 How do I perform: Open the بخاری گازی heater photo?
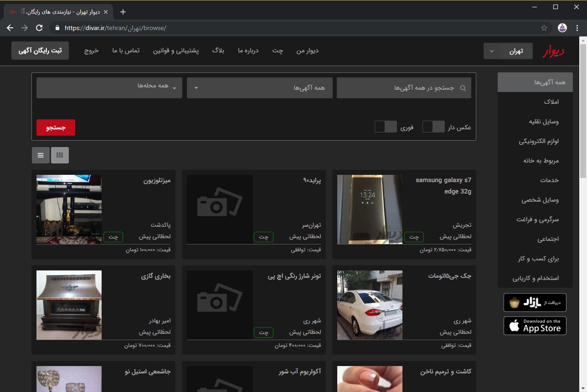[x=69, y=305]
